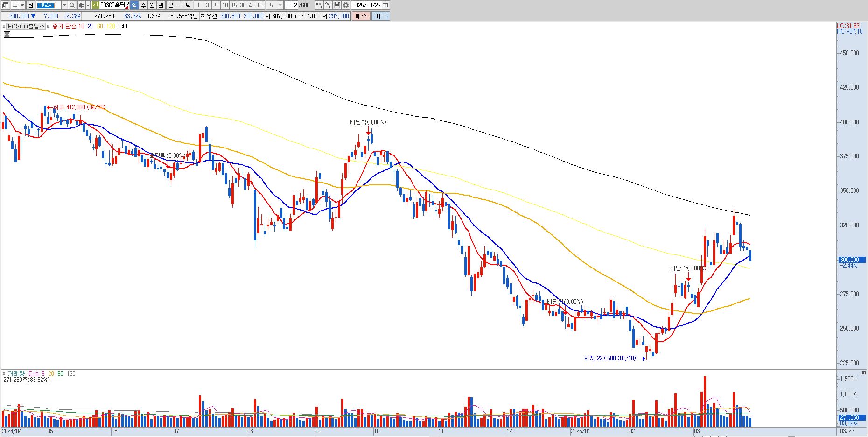This screenshot has height=437, width=868.
Task: Click small square before 거래량 legend
Action: click(4, 374)
